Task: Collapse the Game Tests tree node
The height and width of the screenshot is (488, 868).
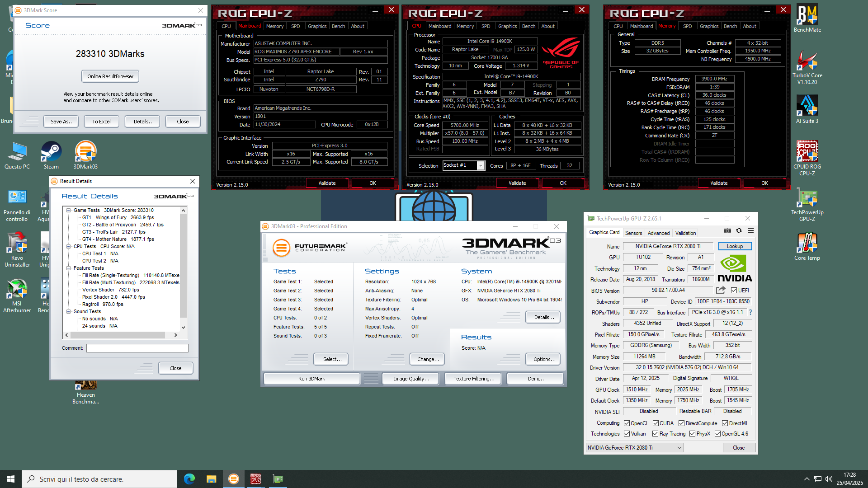Action: [69, 211]
